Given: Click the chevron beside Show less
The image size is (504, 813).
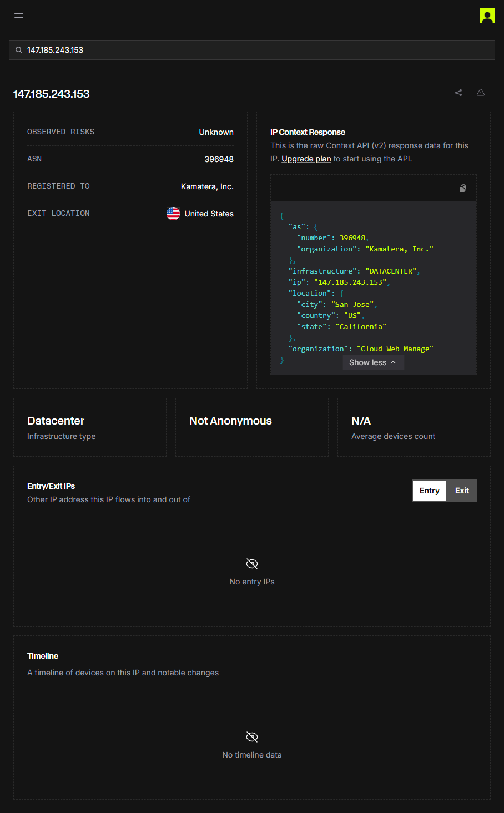Looking at the screenshot, I should pos(394,362).
